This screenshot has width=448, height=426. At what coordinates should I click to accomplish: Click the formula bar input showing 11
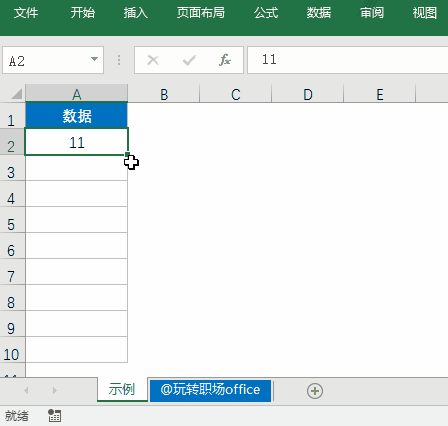(x=348, y=60)
